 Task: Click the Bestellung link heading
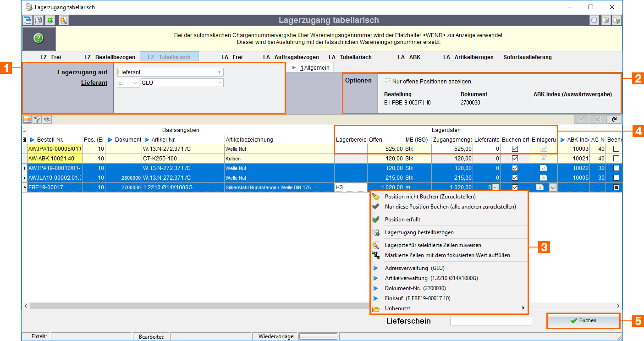click(398, 94)
